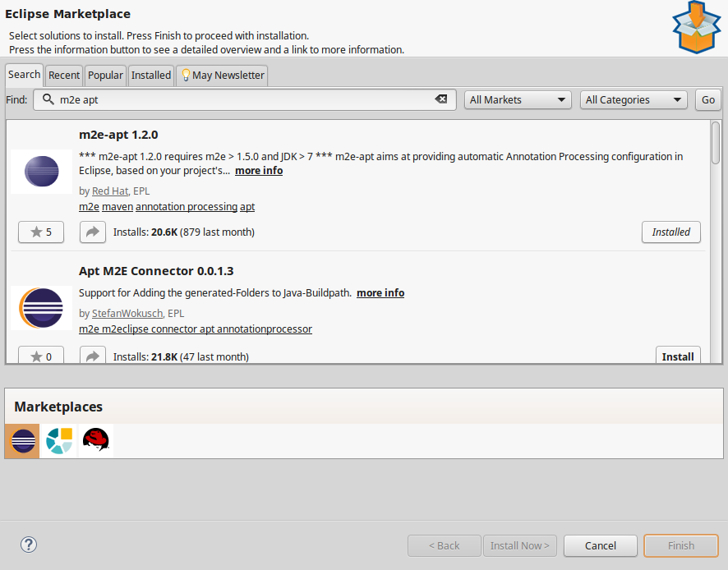Favorite Apt M2E Connector star button
This screenshot has width=728, height=570.
coord(41,356)
